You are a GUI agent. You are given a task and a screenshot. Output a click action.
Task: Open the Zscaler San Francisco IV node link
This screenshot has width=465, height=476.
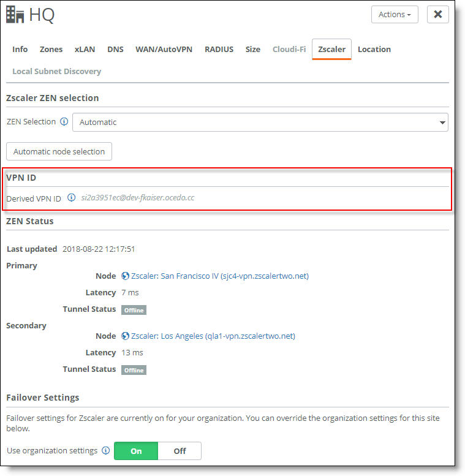tap(220, 276)
